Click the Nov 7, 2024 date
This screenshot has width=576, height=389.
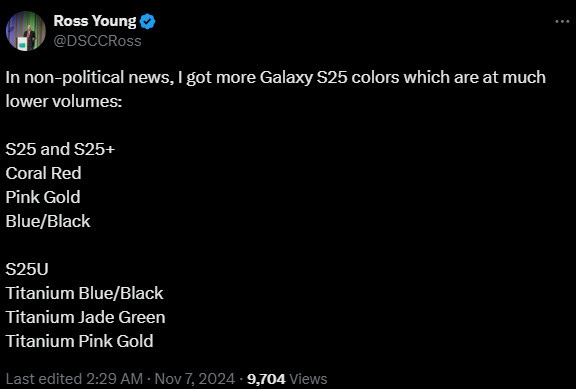click(195, 379)
